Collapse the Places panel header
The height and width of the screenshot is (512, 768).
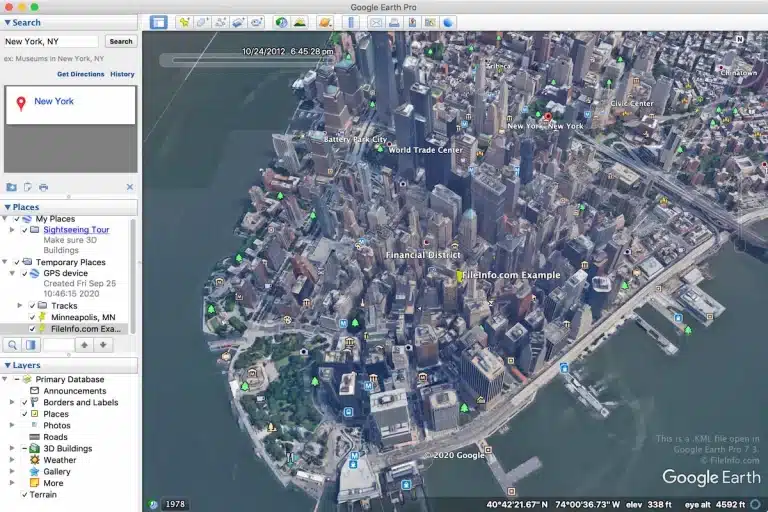tap(7, 208)
